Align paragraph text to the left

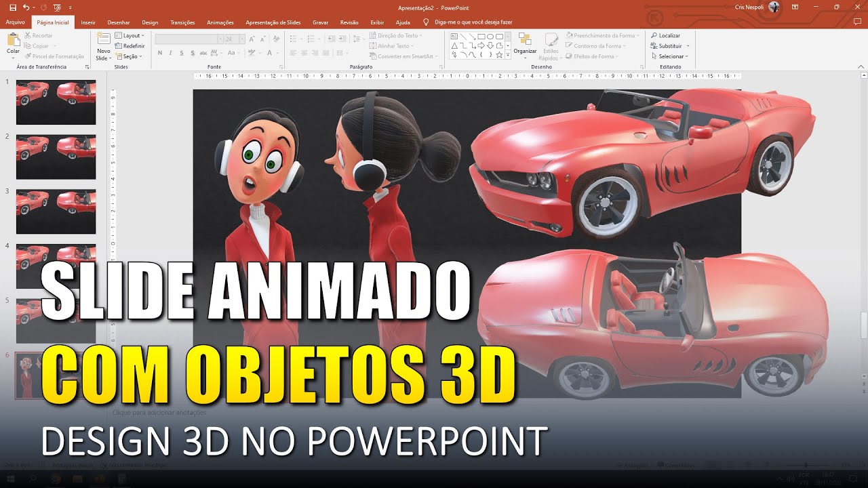point(293,53)
